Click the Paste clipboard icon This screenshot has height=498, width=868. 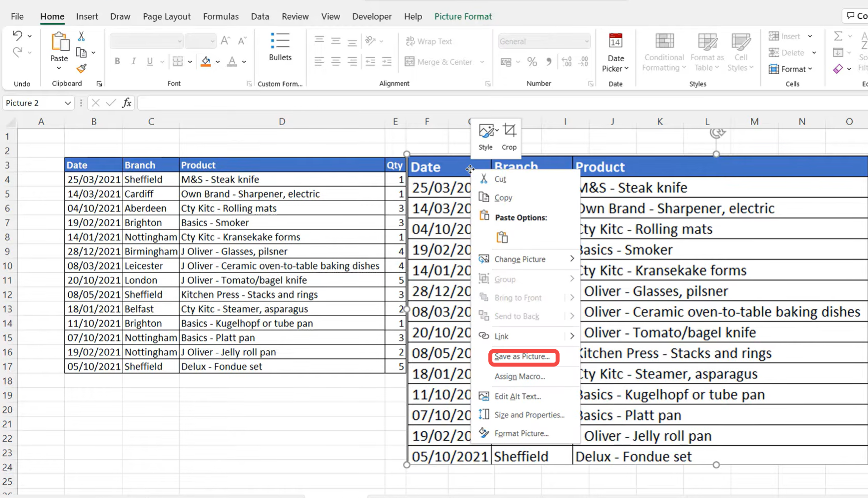tap(59, 42)
